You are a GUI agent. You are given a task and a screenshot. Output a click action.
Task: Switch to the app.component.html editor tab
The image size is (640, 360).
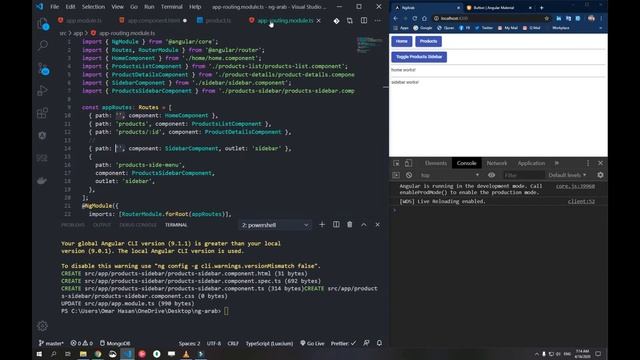[153, 20]
